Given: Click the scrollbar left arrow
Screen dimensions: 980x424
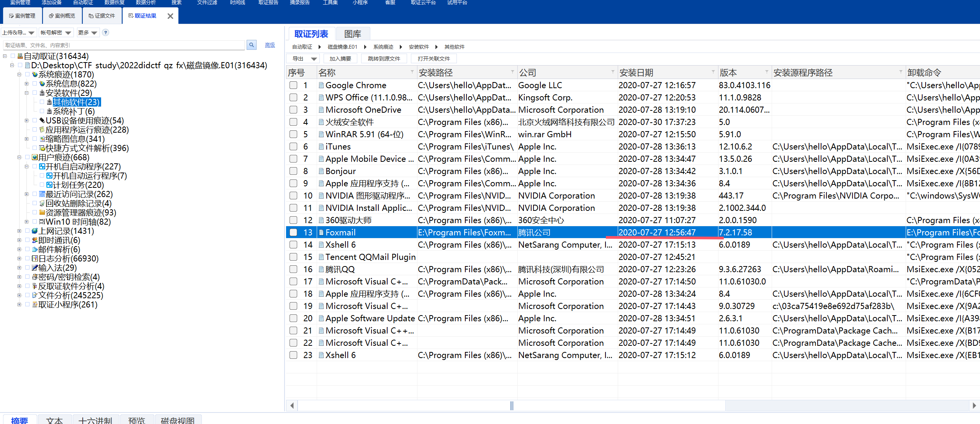Looking at the screenshot, I should click(x=292, y=405).
